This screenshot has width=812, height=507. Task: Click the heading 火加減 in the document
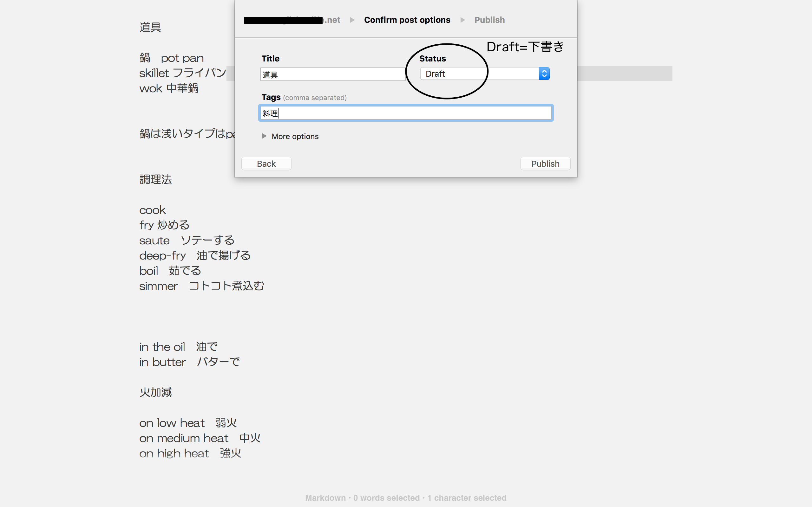pos(155,392)
